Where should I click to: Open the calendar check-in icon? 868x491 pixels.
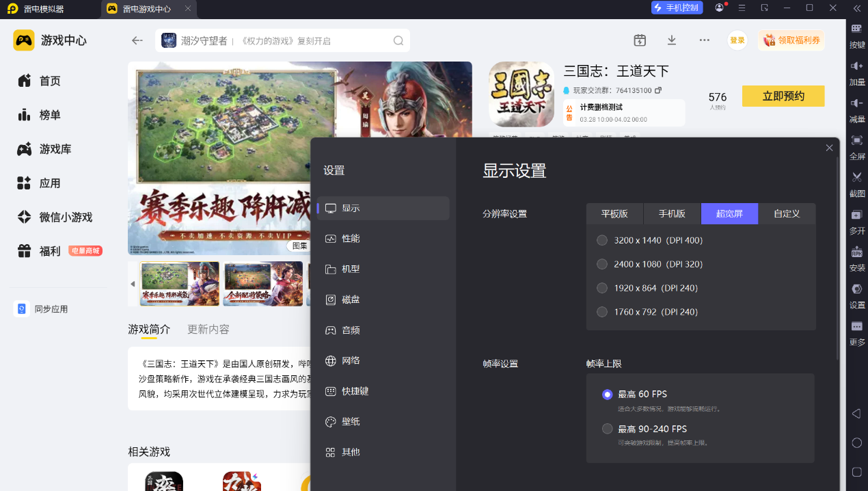coord(640,40)
